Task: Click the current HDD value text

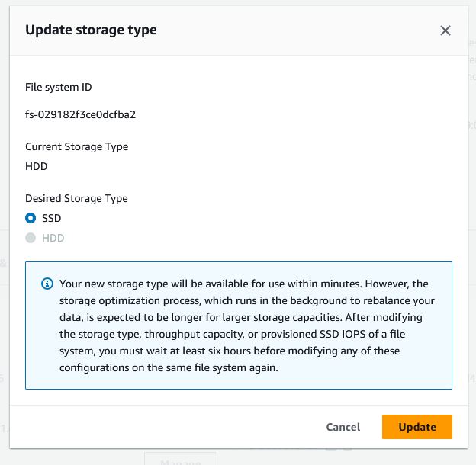Action: 37,165
